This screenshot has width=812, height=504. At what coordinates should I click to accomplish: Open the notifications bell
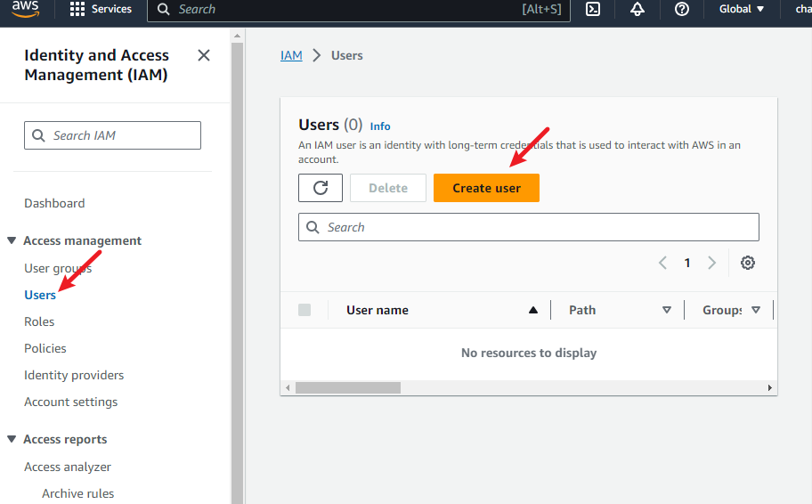(x=637, y=9)
